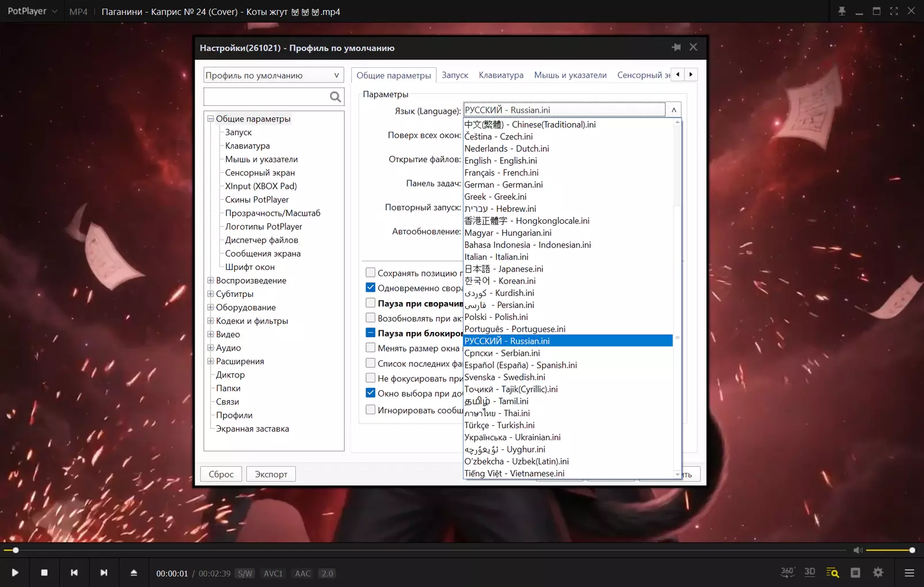Switch to the 'Клавиатура' tab

click(501, 75)
